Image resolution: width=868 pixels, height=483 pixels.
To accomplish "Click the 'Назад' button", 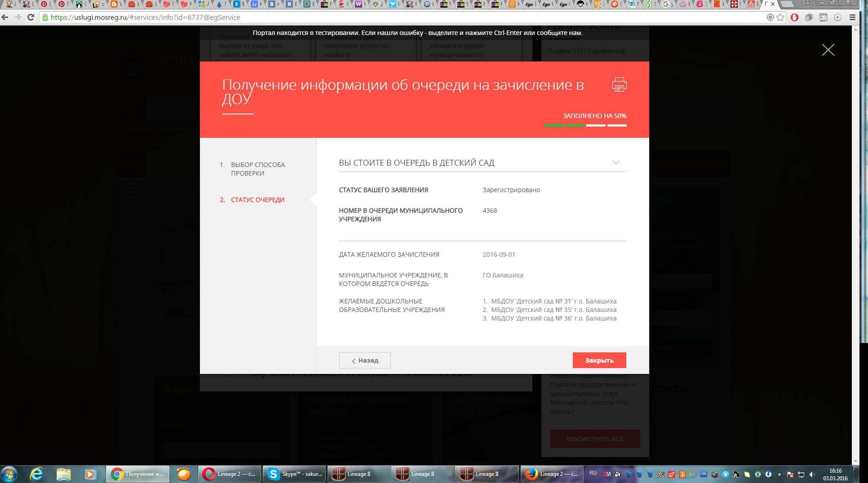I will click(365, 360).
